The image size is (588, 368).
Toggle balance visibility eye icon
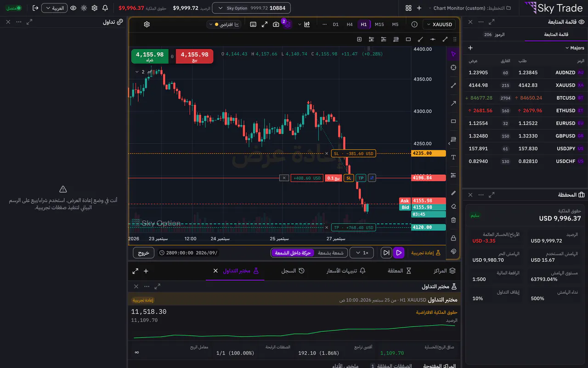pos(73,8)
